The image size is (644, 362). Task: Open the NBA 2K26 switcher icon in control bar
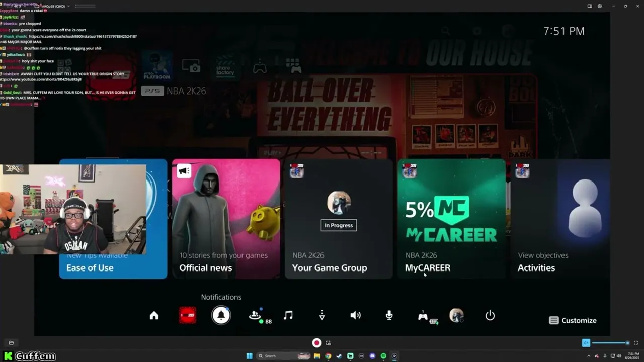188,315
